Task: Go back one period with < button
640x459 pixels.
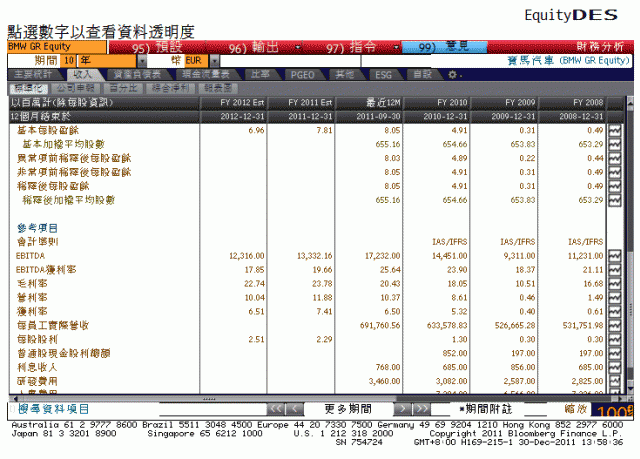Action: (x=294, y=409)
